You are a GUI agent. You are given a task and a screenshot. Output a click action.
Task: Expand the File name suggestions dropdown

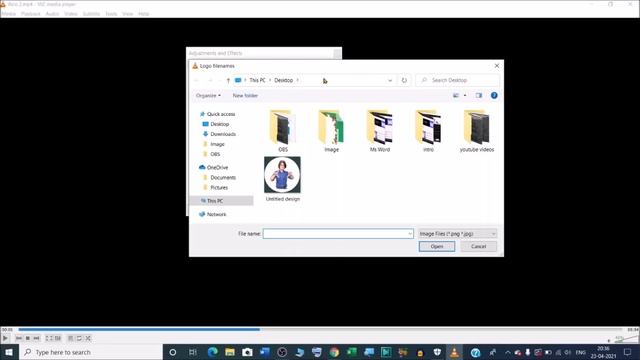410,234
